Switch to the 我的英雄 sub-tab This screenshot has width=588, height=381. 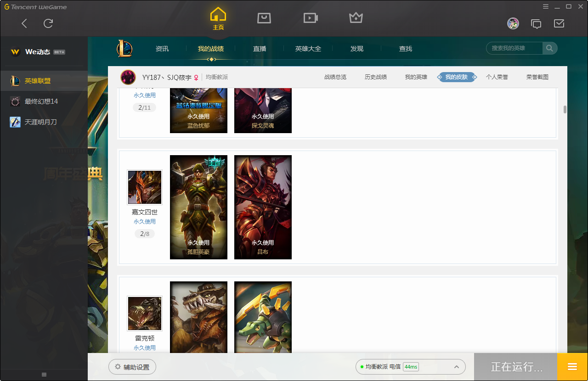pos(416,77)
